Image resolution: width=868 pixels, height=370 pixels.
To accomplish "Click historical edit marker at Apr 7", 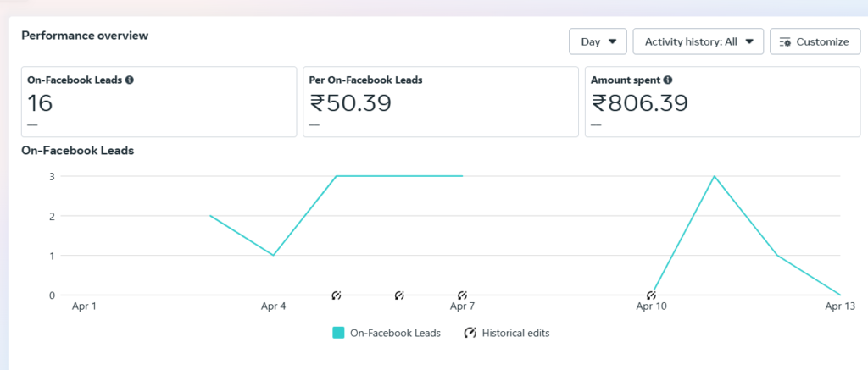I will pyautogui.click(x=462, y=295).
